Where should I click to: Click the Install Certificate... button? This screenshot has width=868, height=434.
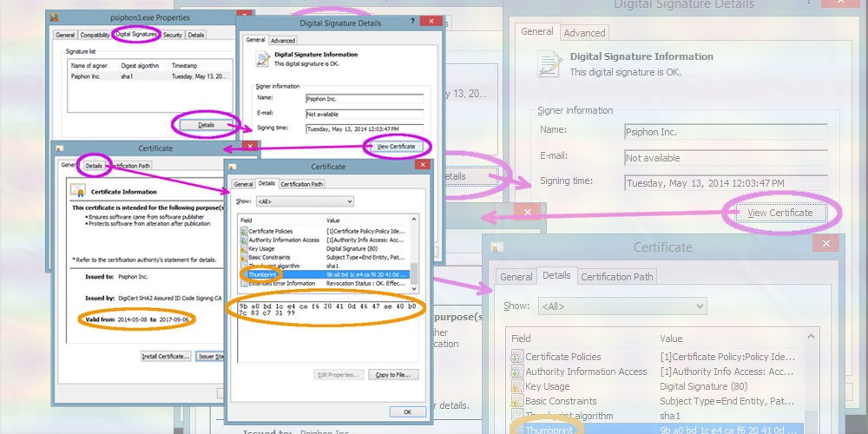(166, 357)
